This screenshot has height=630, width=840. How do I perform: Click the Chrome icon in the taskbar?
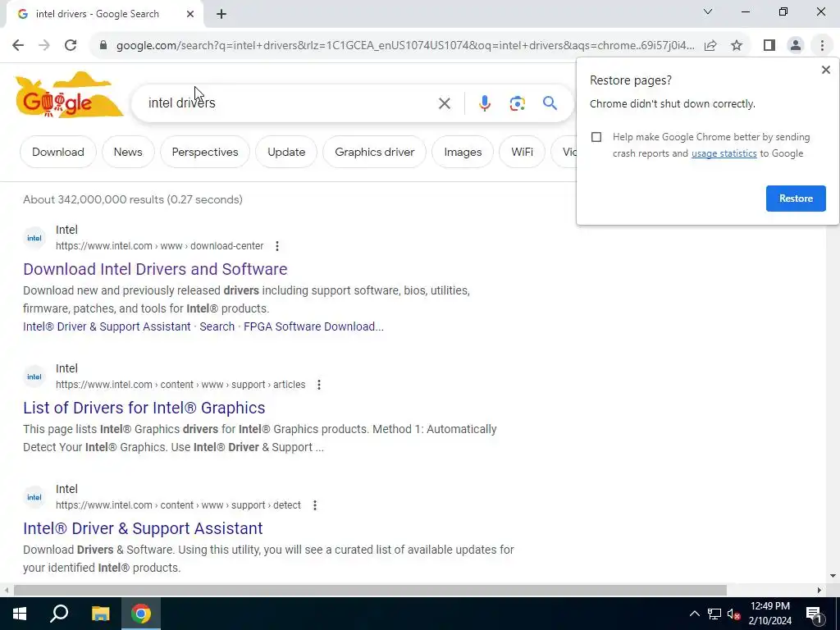pos(141,614)
